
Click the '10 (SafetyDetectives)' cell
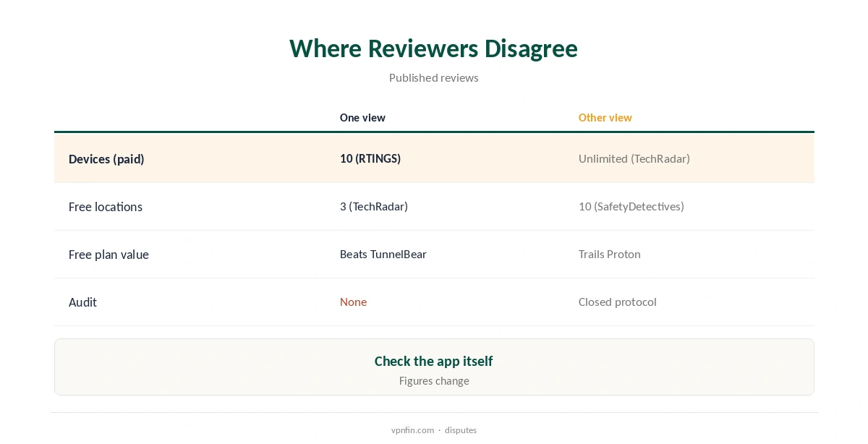coord(631,206)
